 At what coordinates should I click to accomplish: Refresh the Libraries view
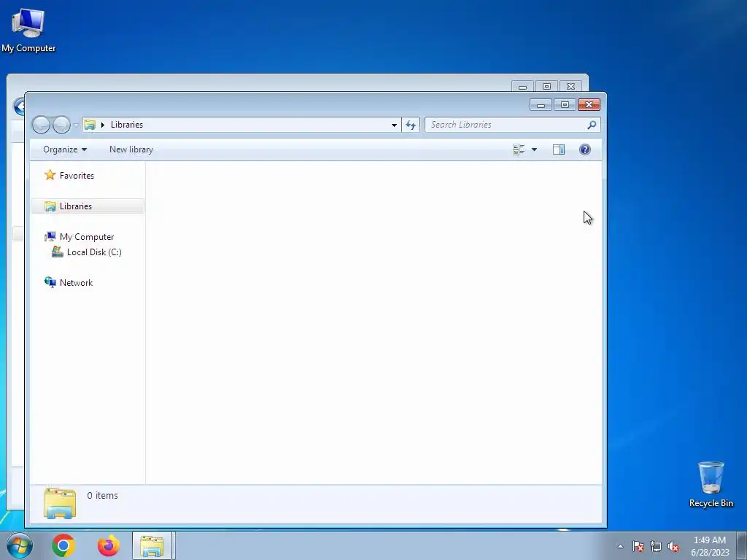pyautogui.click(x=411, y=125)
